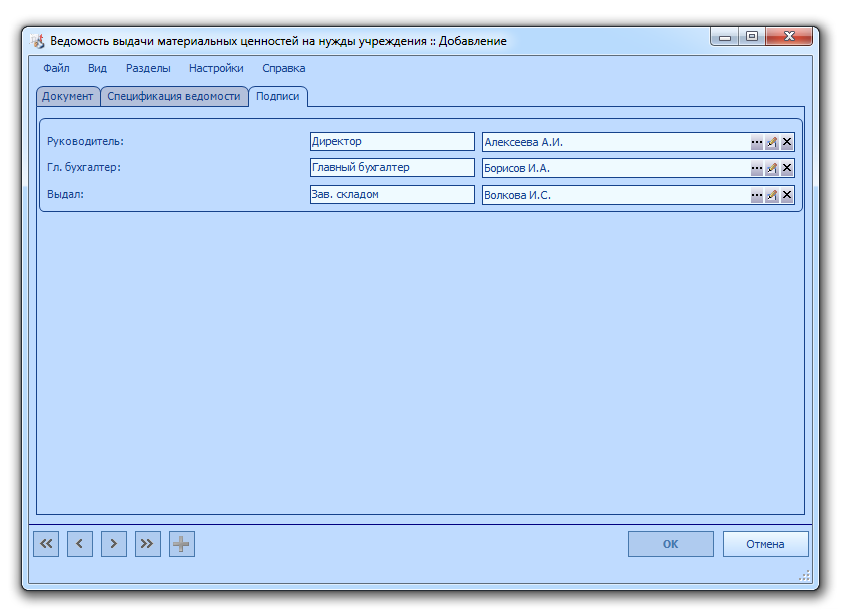Click the Директор position field
The height and width of the screenshot is (615, 842).
(x=392, y=142)
